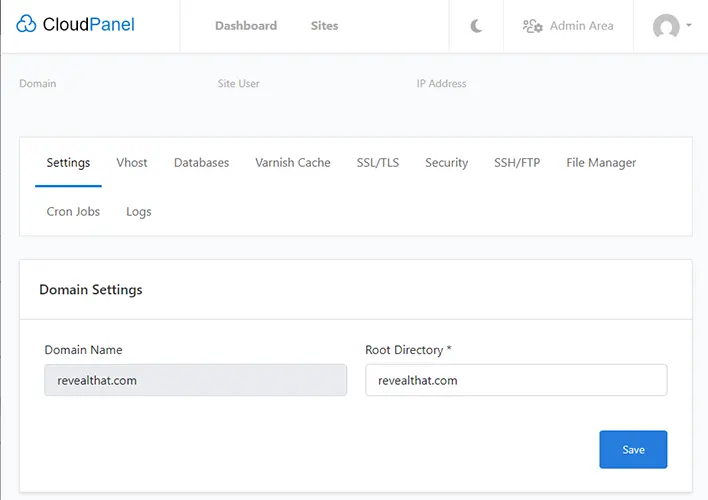Select the Settings tab

[68, 163]
